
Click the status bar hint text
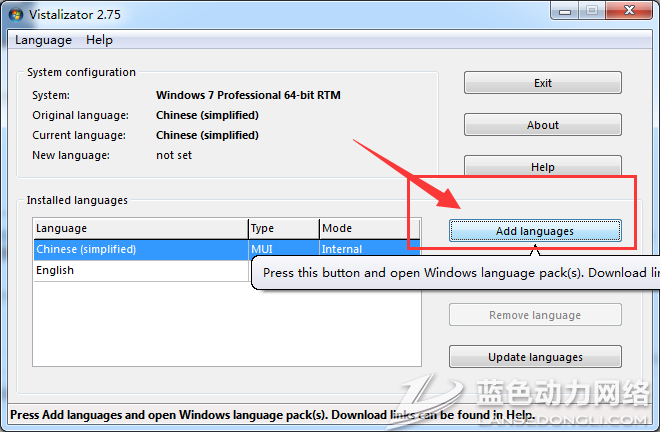(272, 415)
